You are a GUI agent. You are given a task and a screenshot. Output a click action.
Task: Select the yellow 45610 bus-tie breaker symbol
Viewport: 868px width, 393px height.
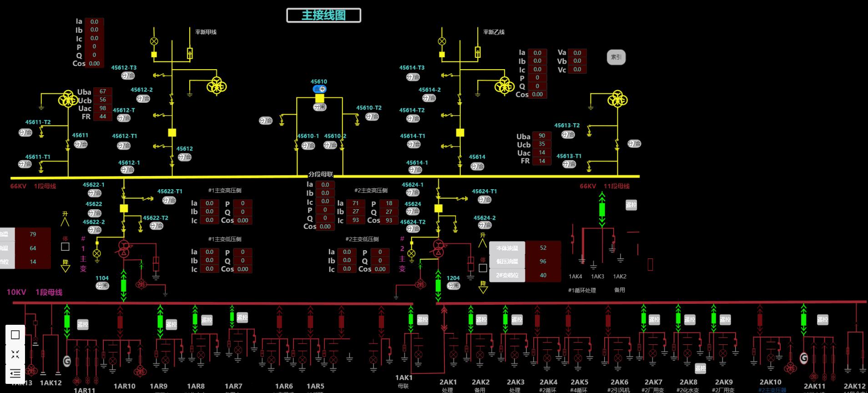(x=320, y=98)
